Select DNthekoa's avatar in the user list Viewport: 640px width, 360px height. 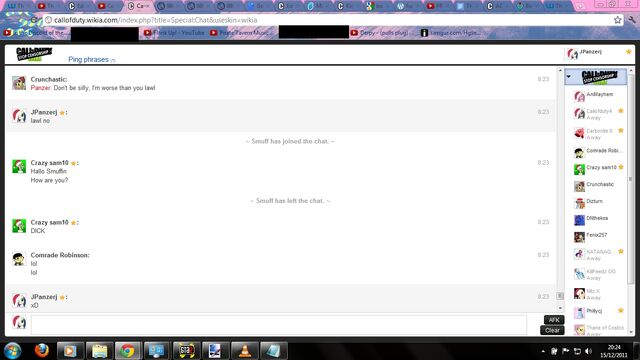click(x=579, y=220)
